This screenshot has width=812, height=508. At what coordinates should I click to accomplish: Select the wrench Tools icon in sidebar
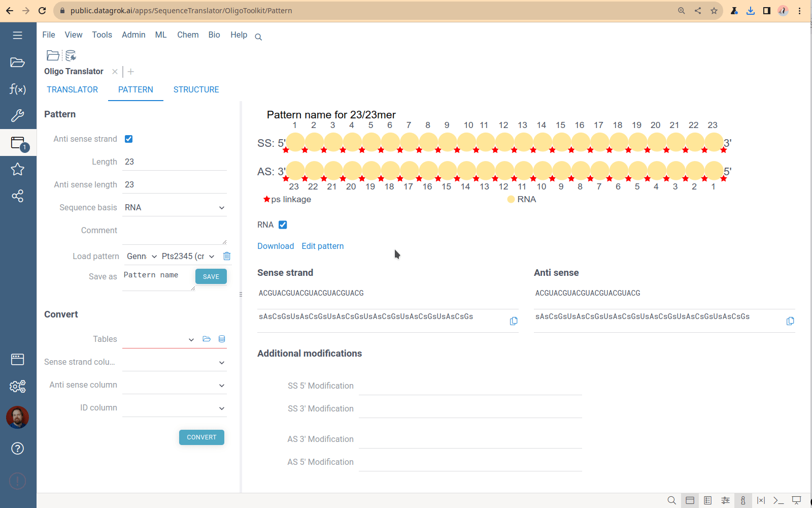click(17, 116)
